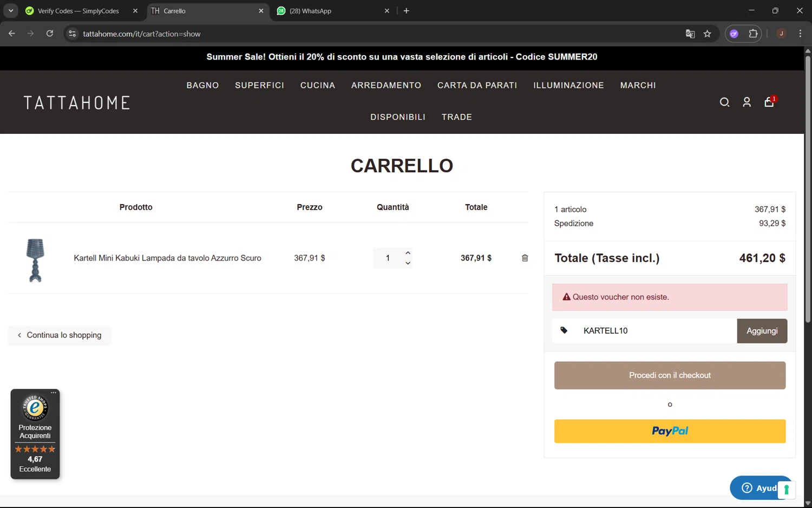Screen dimensions: 812x508
Task: Click the 461,20 $ total amount
Action: coord(762,258)
